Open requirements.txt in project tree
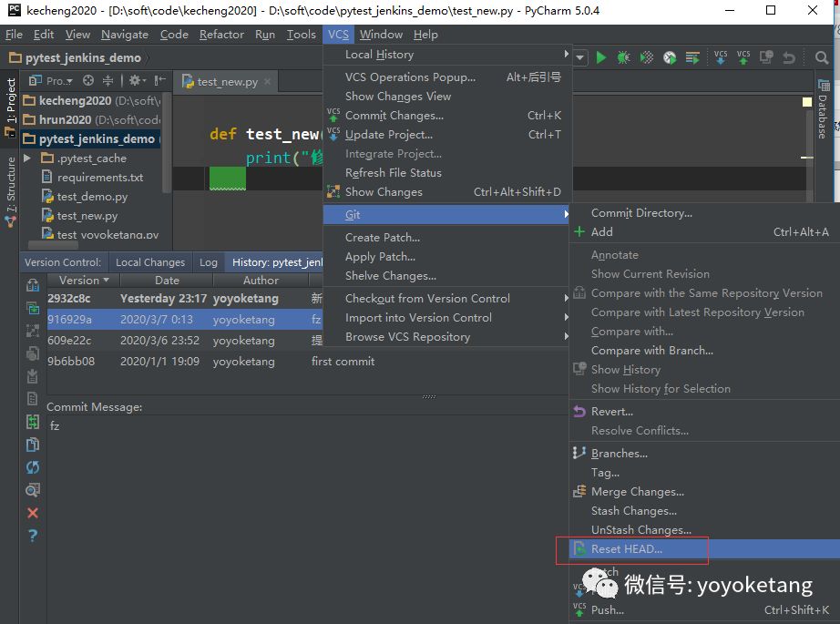This screenshot has width=840, height=624. pyautogui.click(x=99, y=178)
